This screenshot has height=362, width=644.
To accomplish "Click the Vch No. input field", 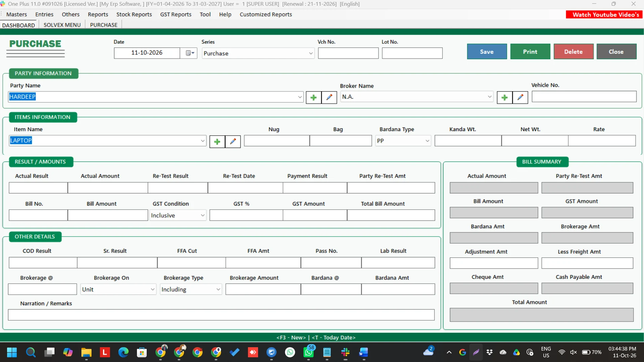I will coord(348,53).
